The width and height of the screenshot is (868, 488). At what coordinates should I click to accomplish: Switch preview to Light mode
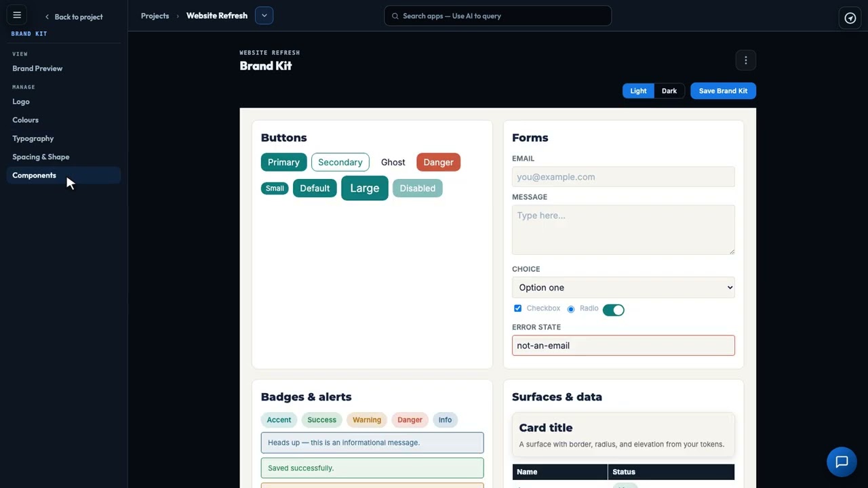[638, 91]
